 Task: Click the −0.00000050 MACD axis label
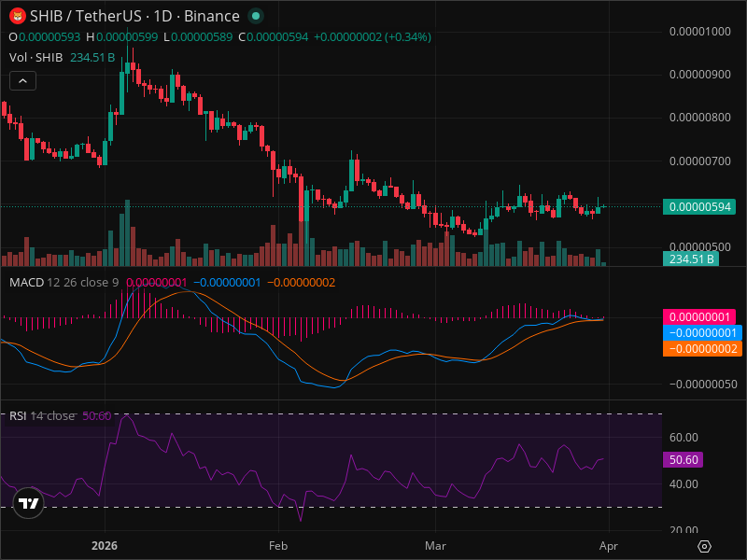pos(703,384)
